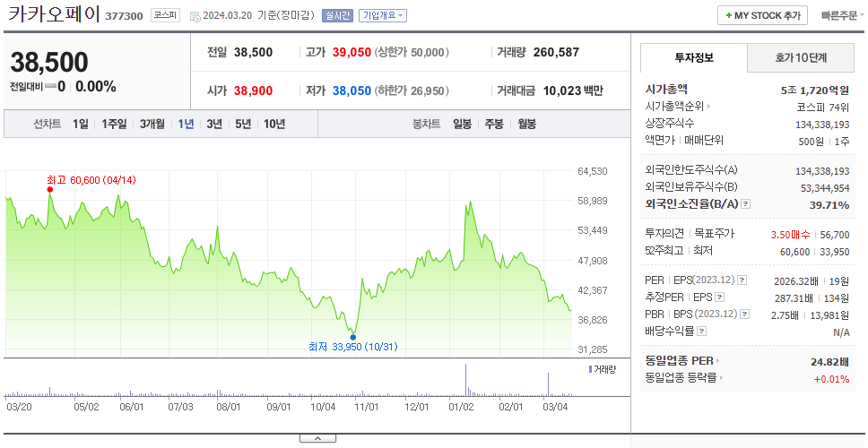Click the stock code 377300
The width and height of the screenshot is (868, 448).
124,16
